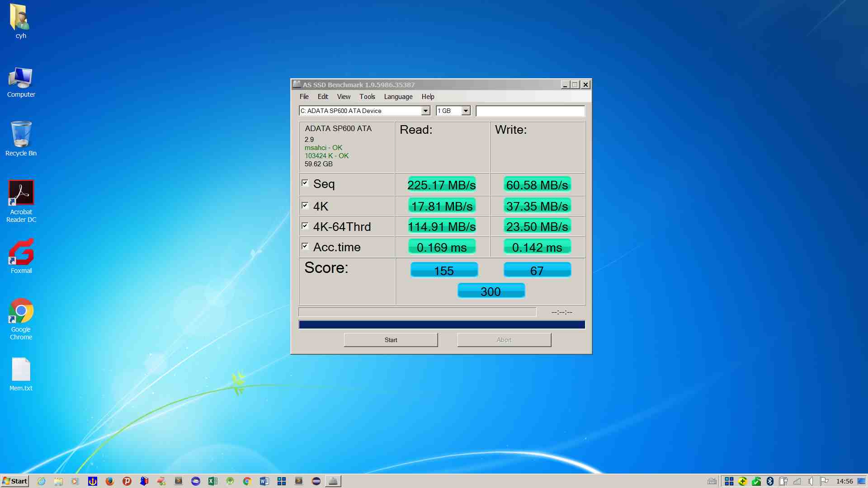Screen dimensions: 868x488
Task: Click the Seq read result 225.17 MB/s
Action: tap(442, 184)
